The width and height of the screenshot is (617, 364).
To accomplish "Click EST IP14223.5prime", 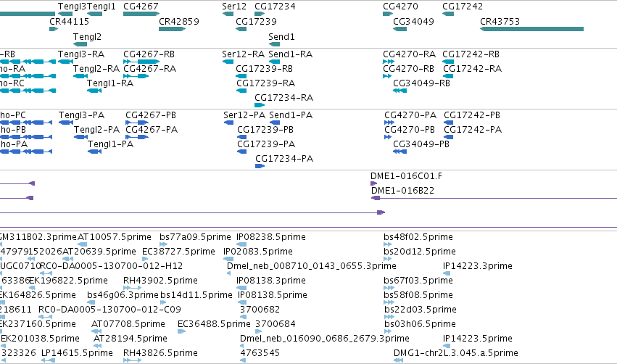I will [x=478, y=339].
